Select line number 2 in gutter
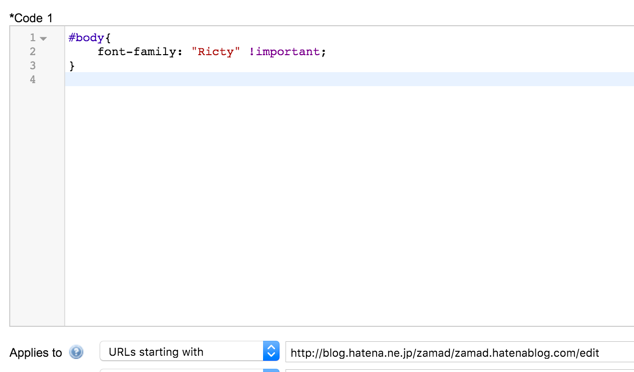 (x=33, y=52)
